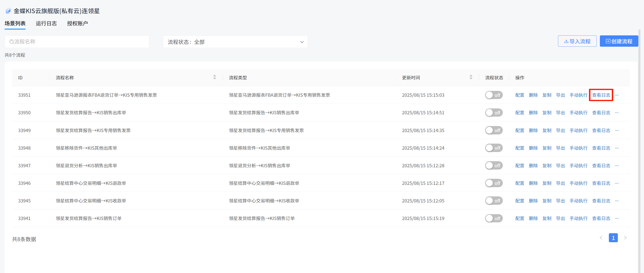Sort by 更新时间 column sort arrows
The image size is (644, 273).
[471, 77]
